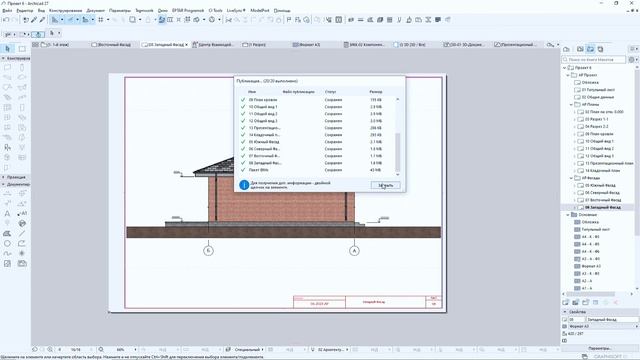Open the Параметры menu
This screenshot has height=360, width=640.
pyautogui.click(x=120, y=11)
